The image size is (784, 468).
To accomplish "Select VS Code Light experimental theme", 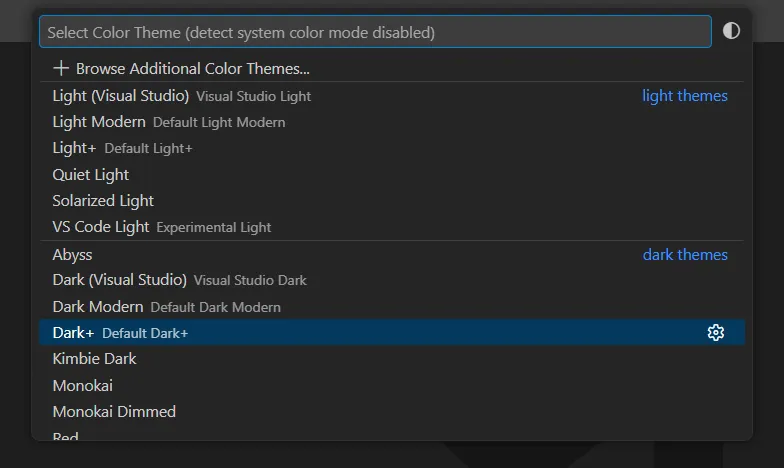I will (x=101, y=227).
